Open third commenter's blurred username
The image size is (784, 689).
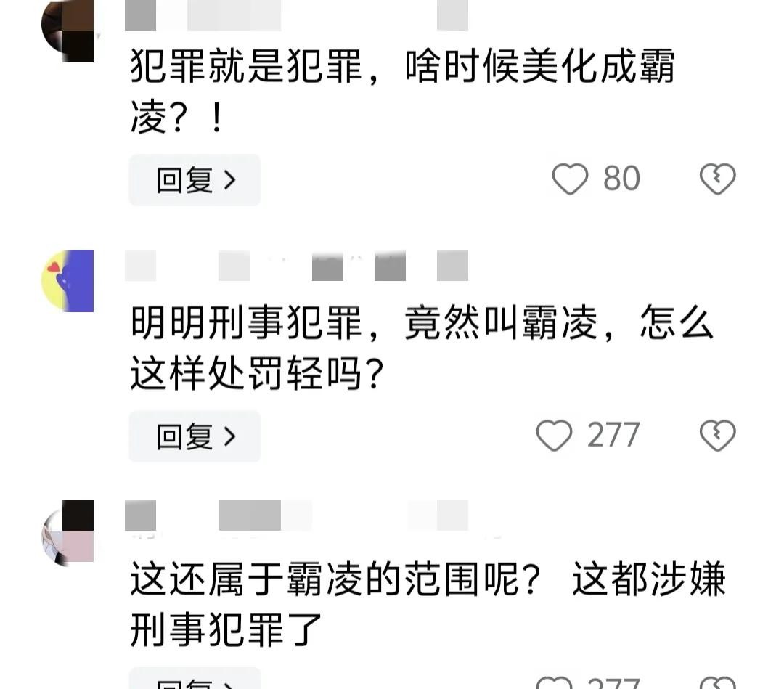point(296,515)
